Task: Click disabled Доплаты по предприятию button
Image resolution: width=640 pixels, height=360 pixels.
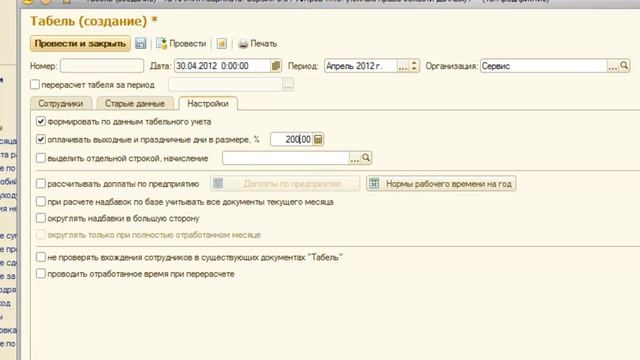Action: coord(285,184)
